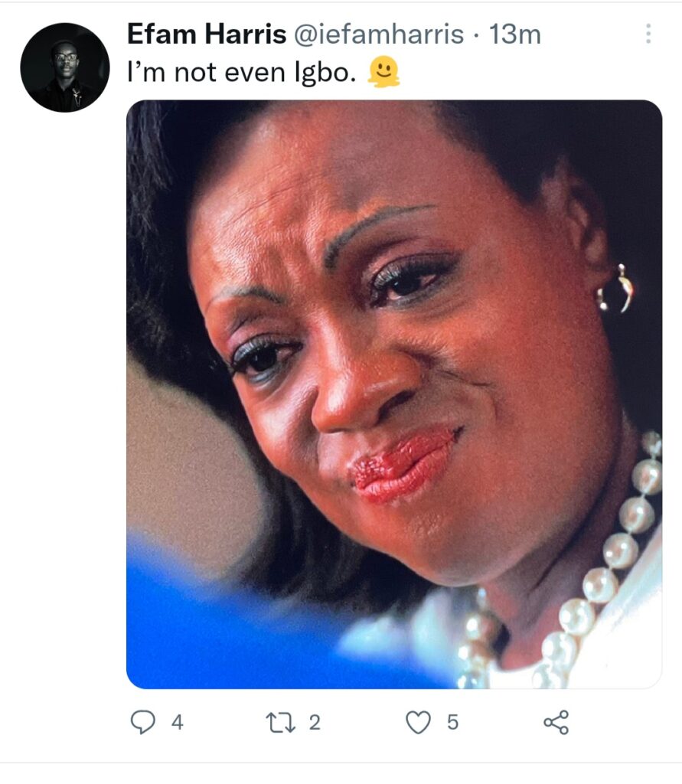Open the tweet via the 13m timestamp
682x784 pixels.
515,35
